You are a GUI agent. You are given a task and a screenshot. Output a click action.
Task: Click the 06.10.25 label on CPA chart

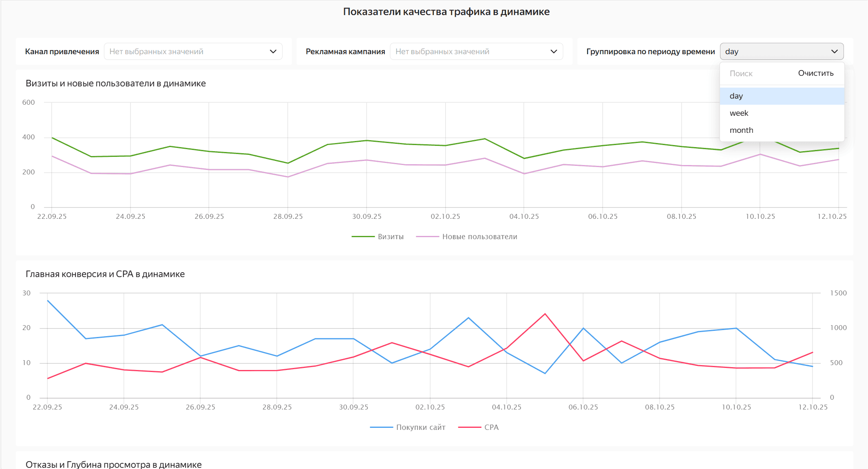click(583, 407)
